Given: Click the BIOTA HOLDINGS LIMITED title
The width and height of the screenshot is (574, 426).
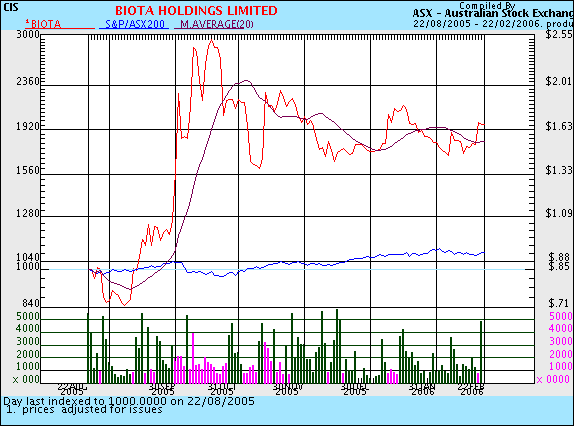Looking at the screenshot, I should click(196, 10).
